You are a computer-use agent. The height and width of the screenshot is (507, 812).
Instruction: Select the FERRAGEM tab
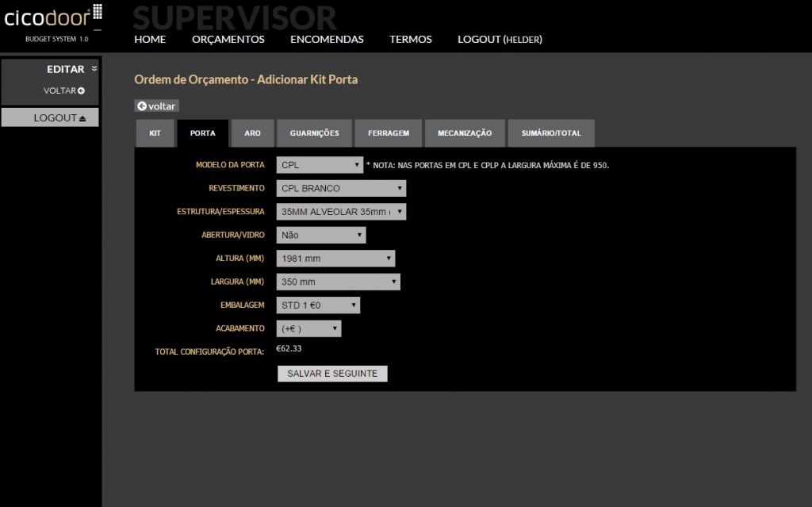click(x=389, y=133)
